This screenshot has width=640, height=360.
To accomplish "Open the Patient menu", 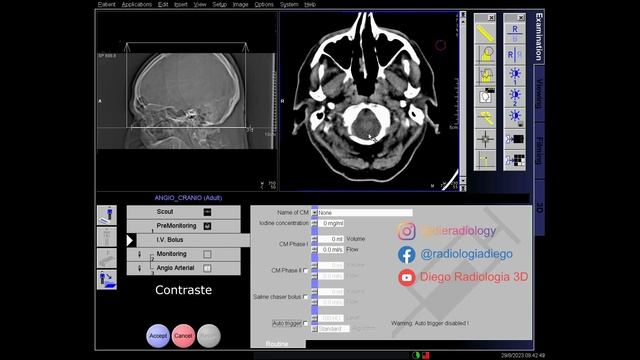I will 107,4.
